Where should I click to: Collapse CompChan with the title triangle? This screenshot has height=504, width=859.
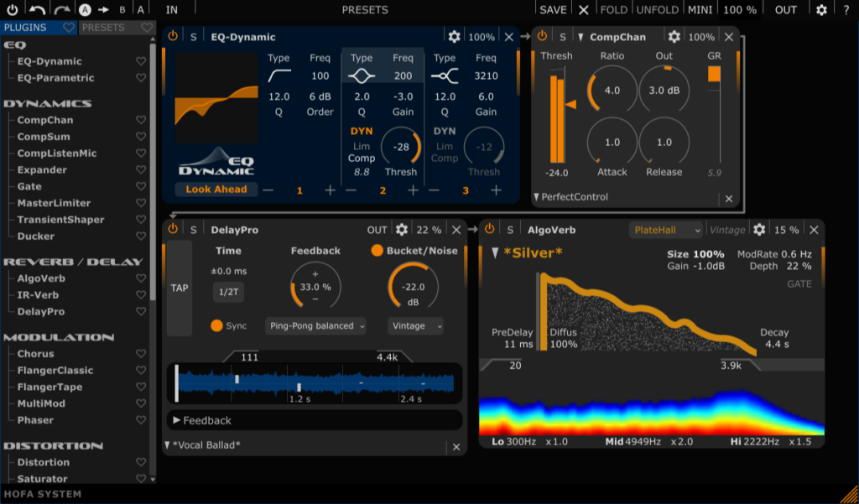click(x=580, y=37)
